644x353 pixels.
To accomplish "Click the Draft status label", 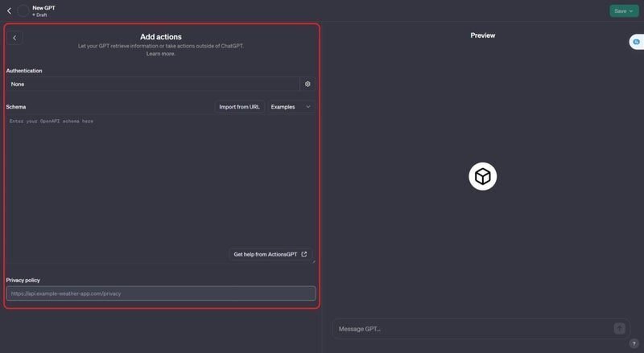I will (x=40, y=14).
